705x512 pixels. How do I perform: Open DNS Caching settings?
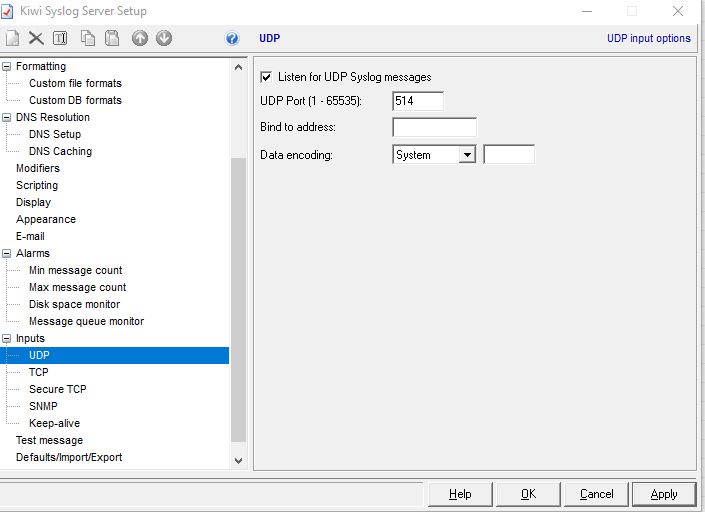pyautogui.click(x=60, y=151)
